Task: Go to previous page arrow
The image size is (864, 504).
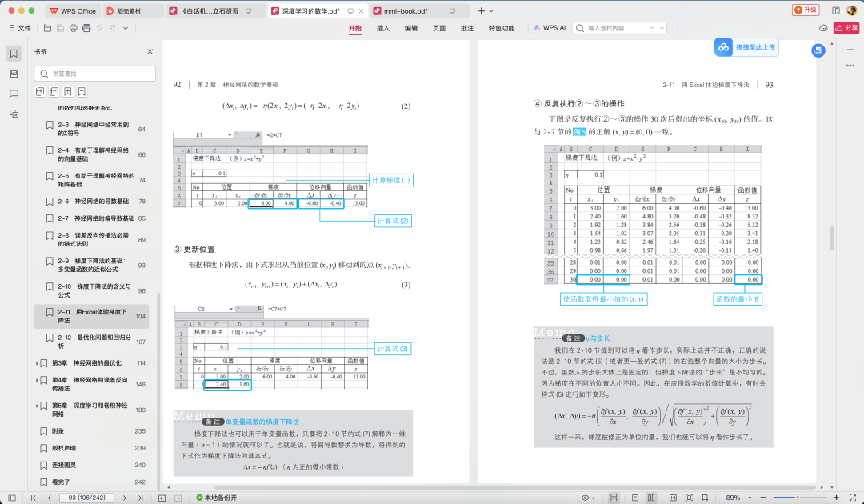Action: [x=49, y=498]
